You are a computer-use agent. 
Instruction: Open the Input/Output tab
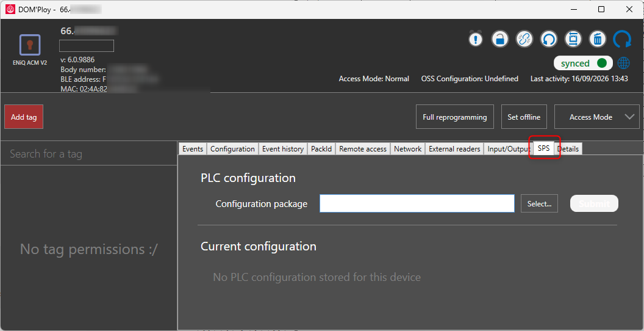coord(509,149)
